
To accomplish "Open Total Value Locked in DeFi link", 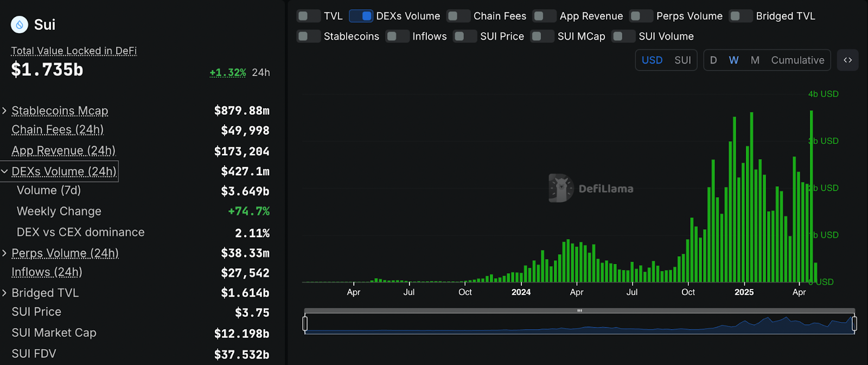I will [74, 51].
